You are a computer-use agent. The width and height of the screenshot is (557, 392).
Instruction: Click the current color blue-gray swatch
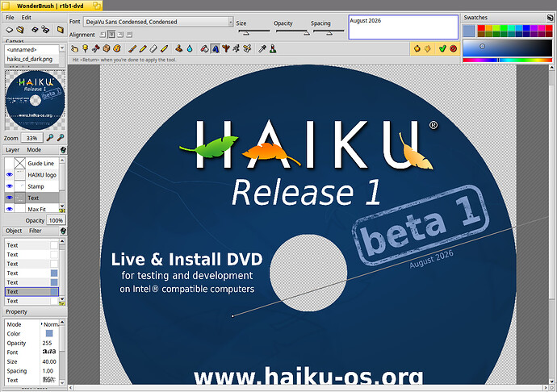[x=469, y=31]
